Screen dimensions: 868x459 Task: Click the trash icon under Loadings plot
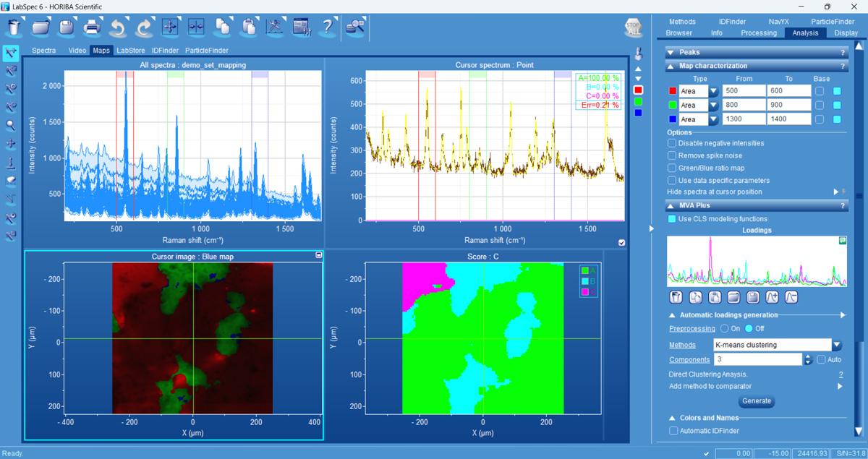coord(676,297)
